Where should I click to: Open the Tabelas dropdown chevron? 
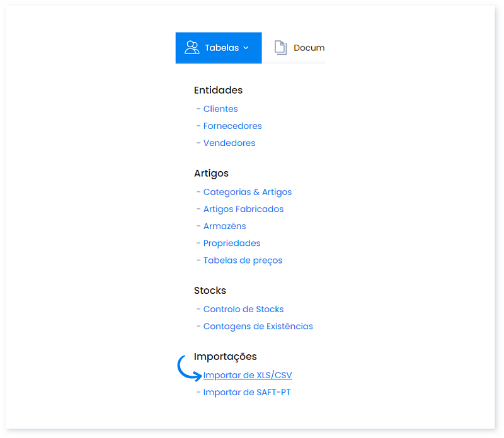[246, 48]
